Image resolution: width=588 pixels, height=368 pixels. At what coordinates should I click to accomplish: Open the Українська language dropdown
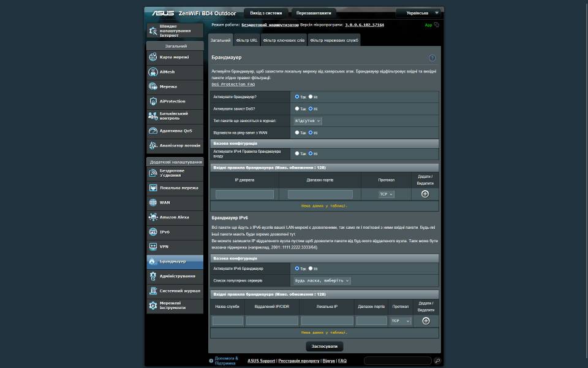tap(418, 12)
